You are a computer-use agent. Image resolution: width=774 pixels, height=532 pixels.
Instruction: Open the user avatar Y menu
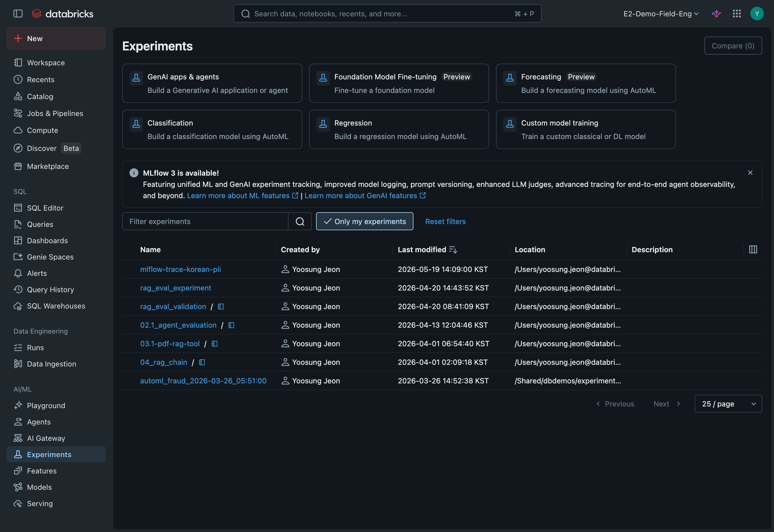coord(757,14)
